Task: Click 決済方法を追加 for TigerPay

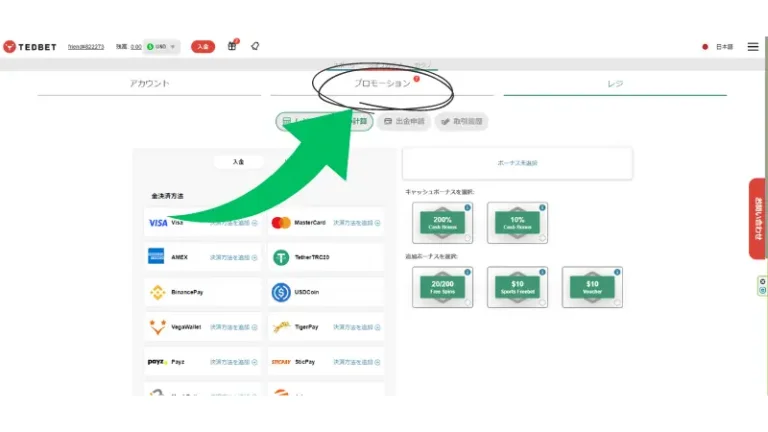Action: point(357,327)
